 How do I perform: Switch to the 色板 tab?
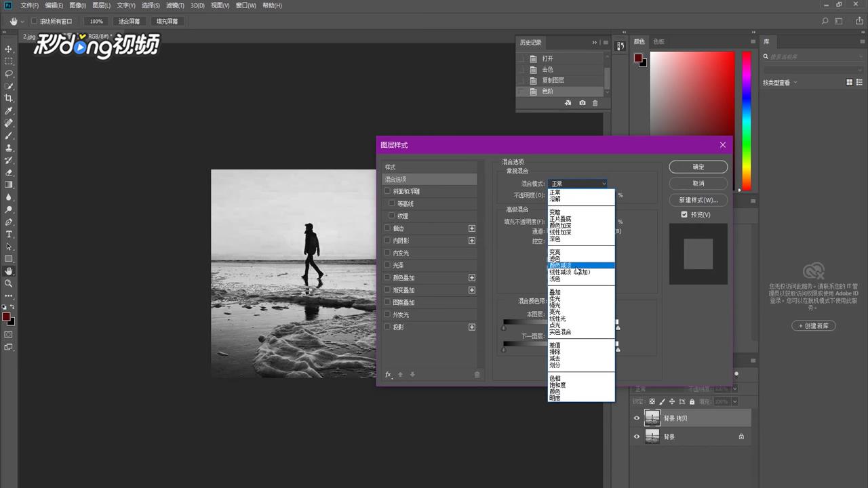coord(658,42)
